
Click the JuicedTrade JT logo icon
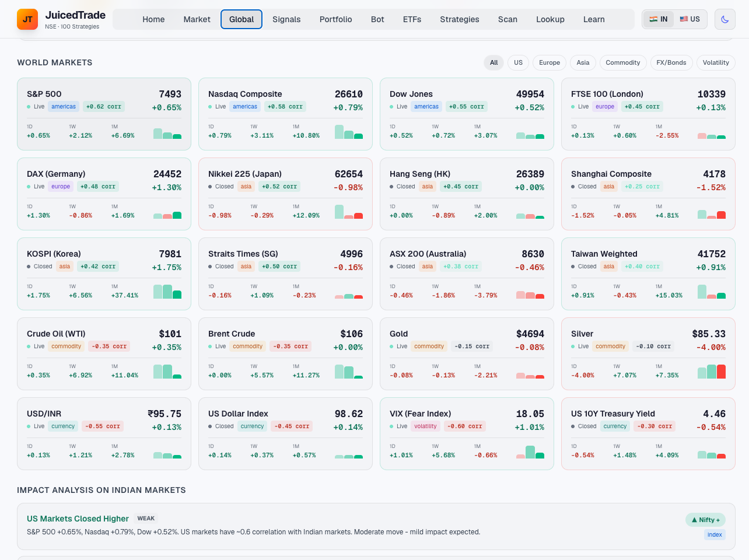pyautogui.click(x=27, y=19)
